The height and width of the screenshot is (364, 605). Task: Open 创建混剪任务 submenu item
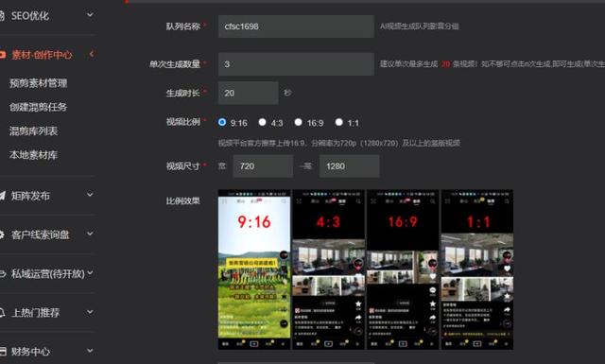pos(38,107)
